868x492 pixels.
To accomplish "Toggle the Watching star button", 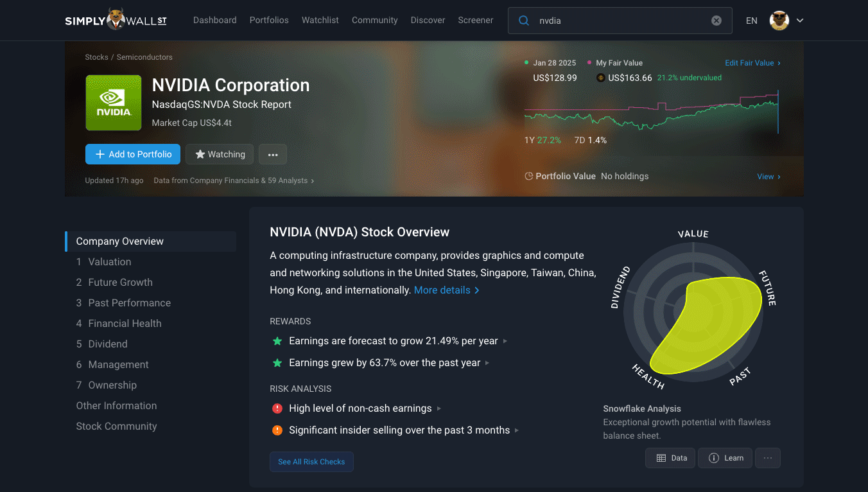I will coord(220,154).
